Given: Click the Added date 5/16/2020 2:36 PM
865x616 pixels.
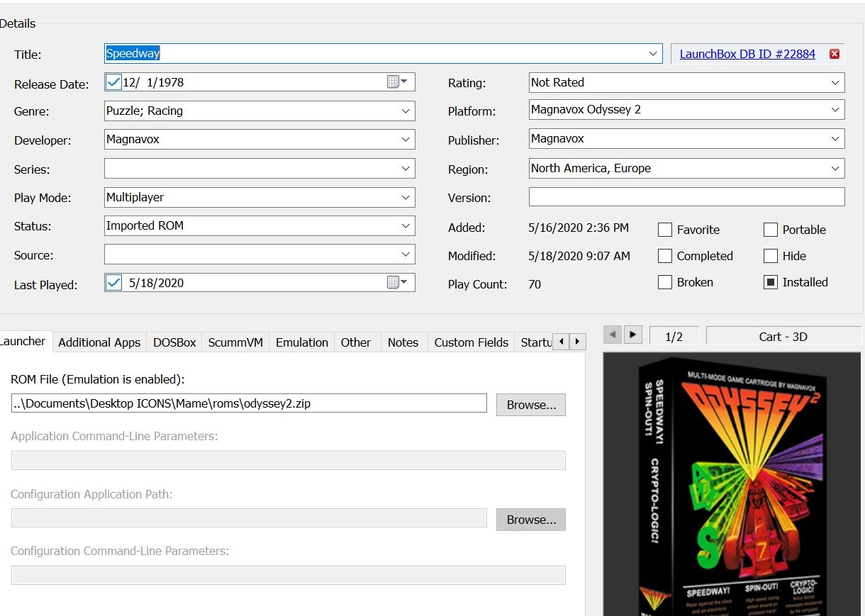Looking at the screenshot, I should coord(579,228).
